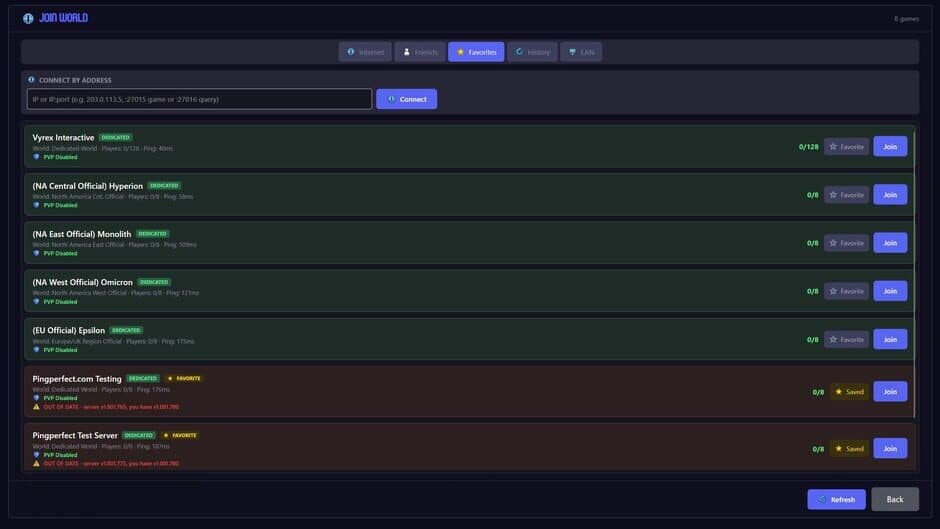Click the warning icon in Pingperfect Test Server row

[x=37, y=464]
